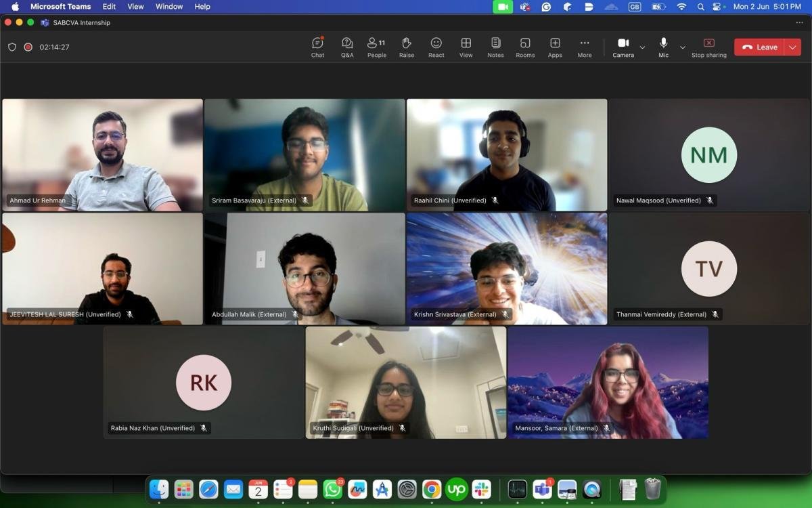This screenshot has width=812, height=508.
Task: Open meeting Notes
Action: (495, 47)
